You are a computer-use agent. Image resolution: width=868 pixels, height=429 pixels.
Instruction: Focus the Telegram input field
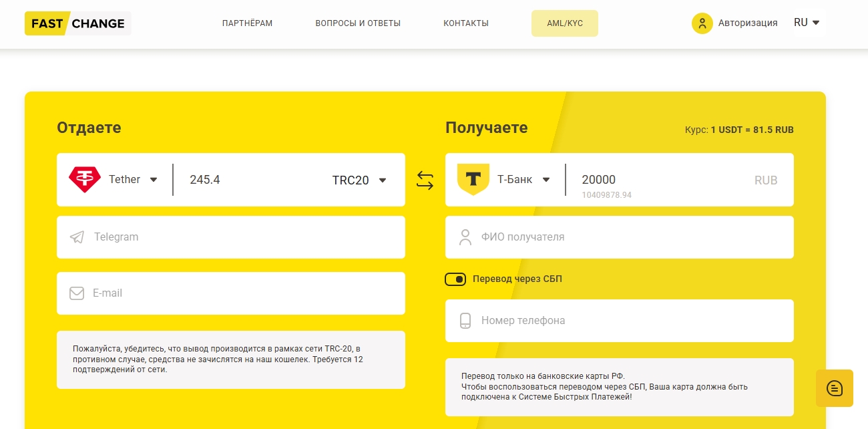231,237
